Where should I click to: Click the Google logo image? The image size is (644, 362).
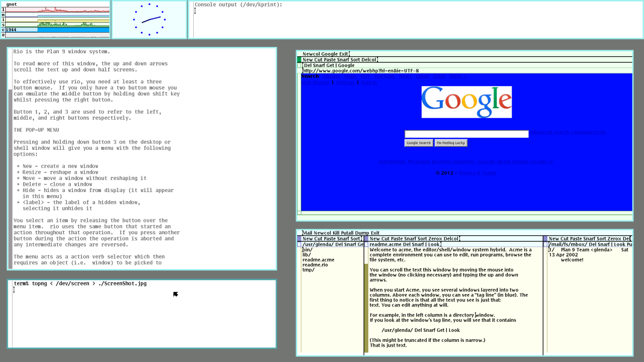[467, 102]
